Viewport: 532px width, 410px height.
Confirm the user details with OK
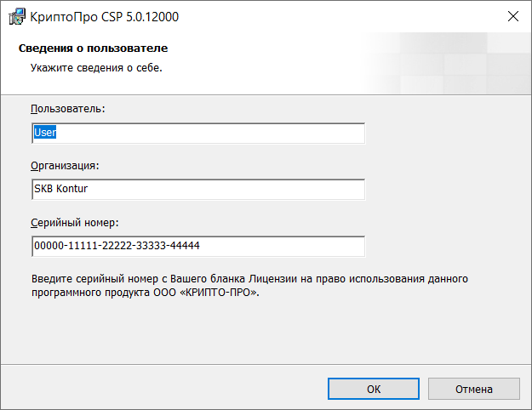[374, 389]
